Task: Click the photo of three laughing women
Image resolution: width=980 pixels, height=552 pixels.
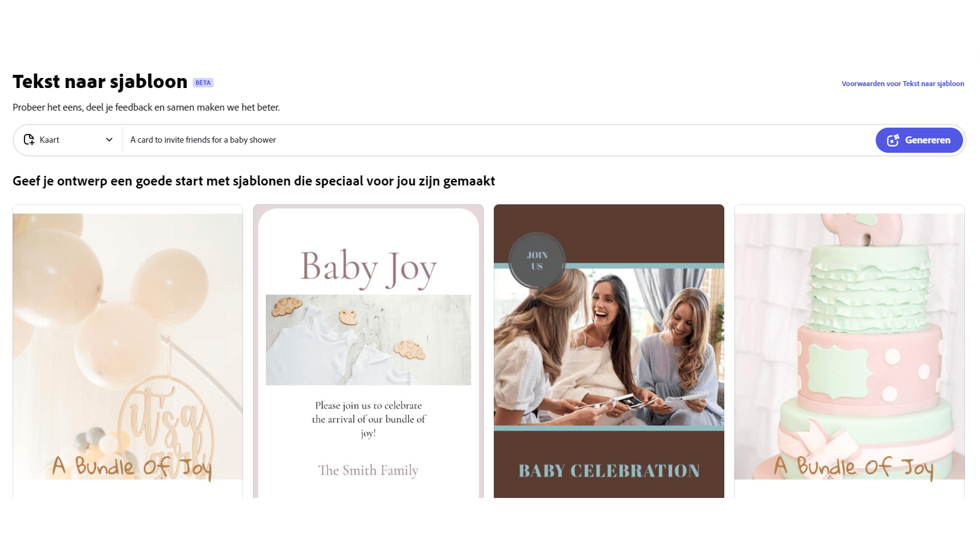Action: pos(609,347)
